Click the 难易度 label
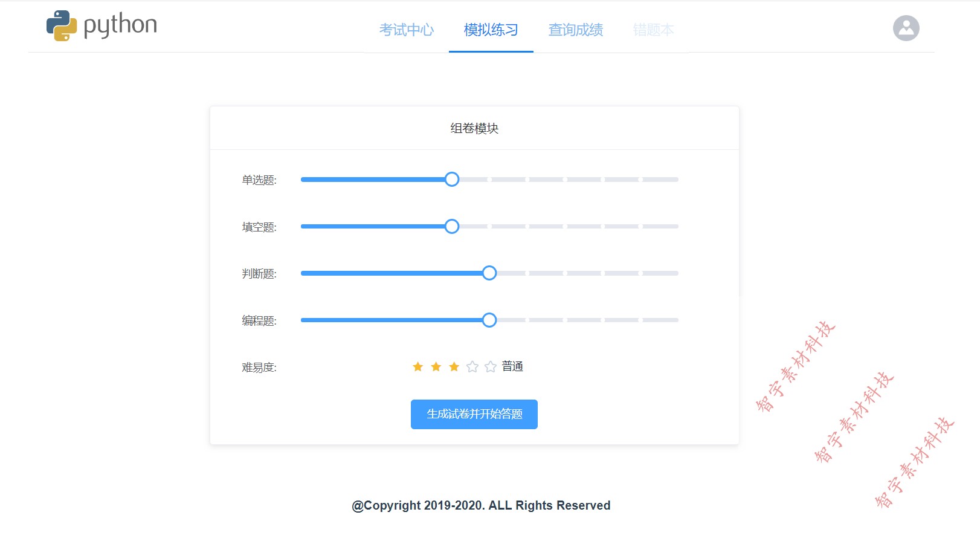The height and width of the screenshot is (538, 980). point(259,368)
